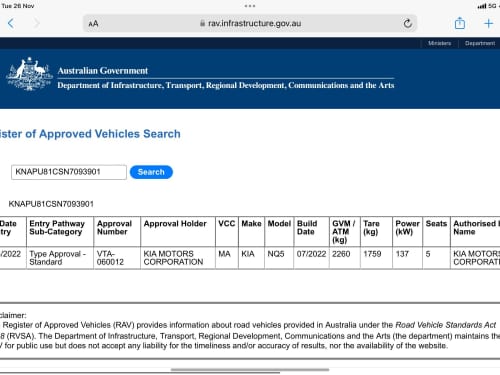Open the AA reader text settings
The width and height of the screenshot is (500, 375).
point(93,24)
